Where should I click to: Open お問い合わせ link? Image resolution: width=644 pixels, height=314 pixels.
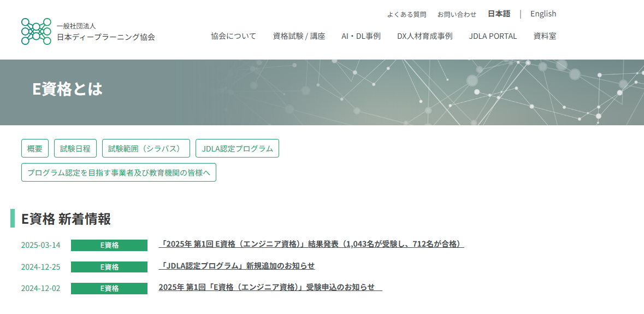(x=457, y=14)
